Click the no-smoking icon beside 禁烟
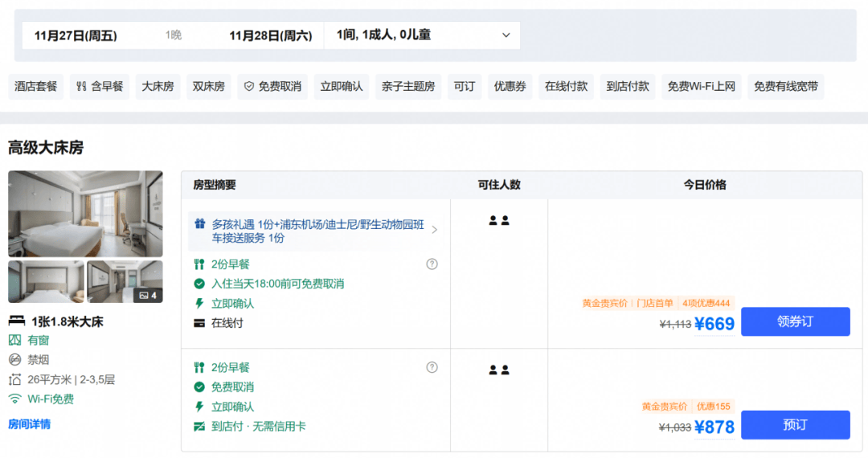The width and height of the screenshot is (868, 458). tap(15, 359)
